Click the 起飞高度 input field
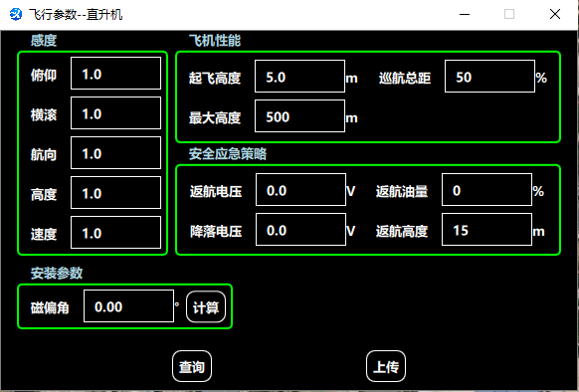 click(x=299, y=76)
